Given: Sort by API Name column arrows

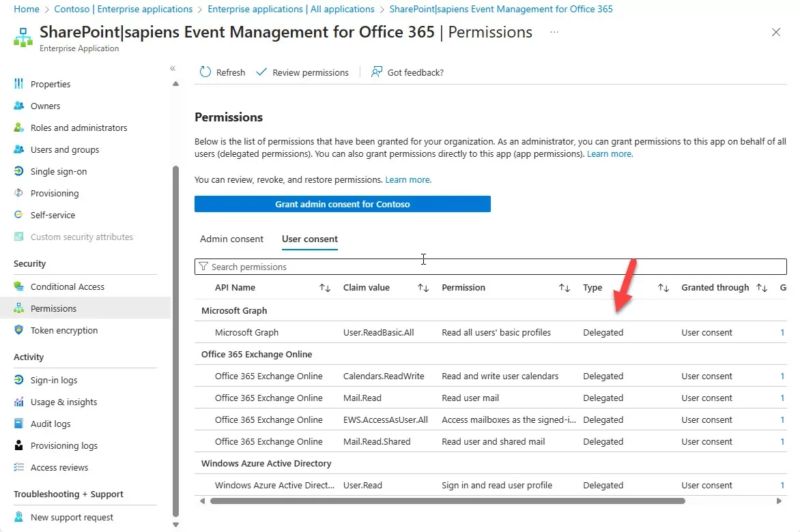Looking at the screenshot, I should [x=325, y=288].
